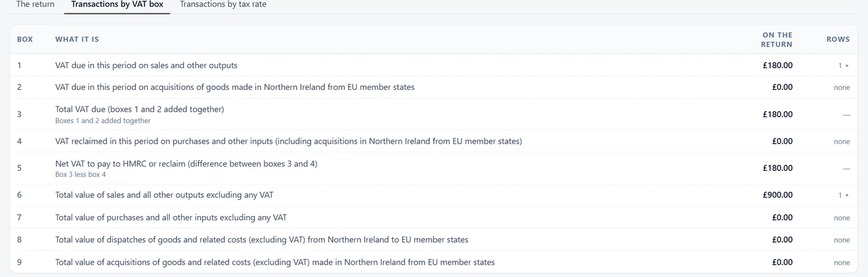
Task: Click the ON THE RETURN column header
Action: (x=777, y=39)
